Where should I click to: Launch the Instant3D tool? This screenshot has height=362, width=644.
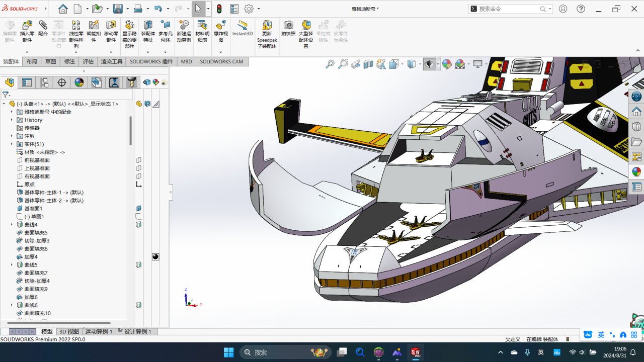[x=243, y=25]
